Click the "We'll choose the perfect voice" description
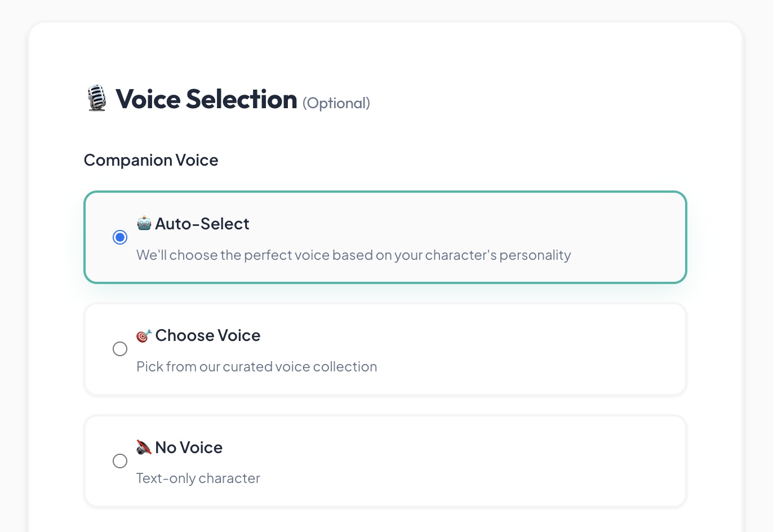The height and width of the screenshot is (532, 773). pyautogui.click(x=353, y=255)
